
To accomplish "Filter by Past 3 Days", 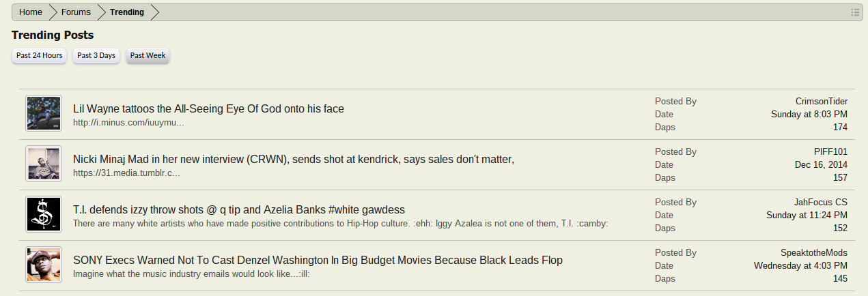I will click(x=96, y=56).
